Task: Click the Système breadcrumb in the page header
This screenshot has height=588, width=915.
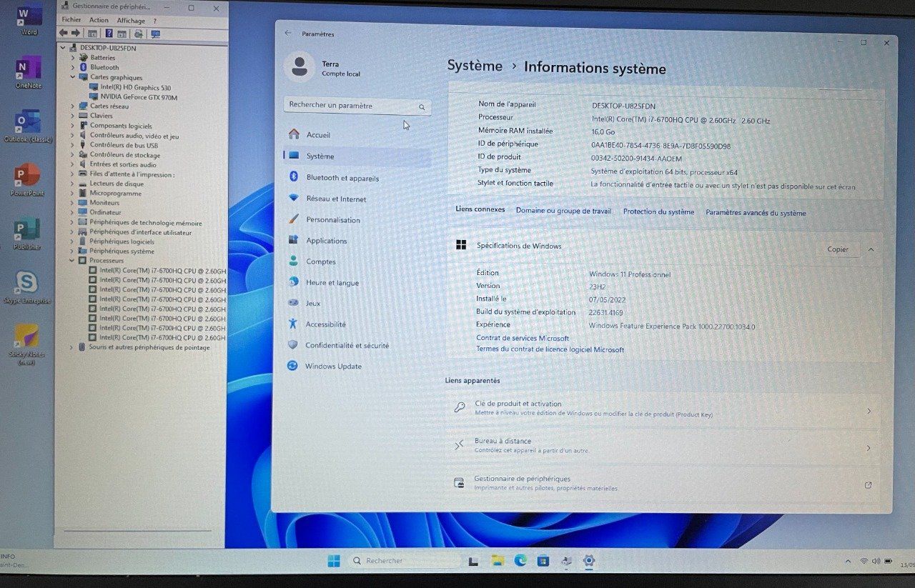Action: (475, 66)
